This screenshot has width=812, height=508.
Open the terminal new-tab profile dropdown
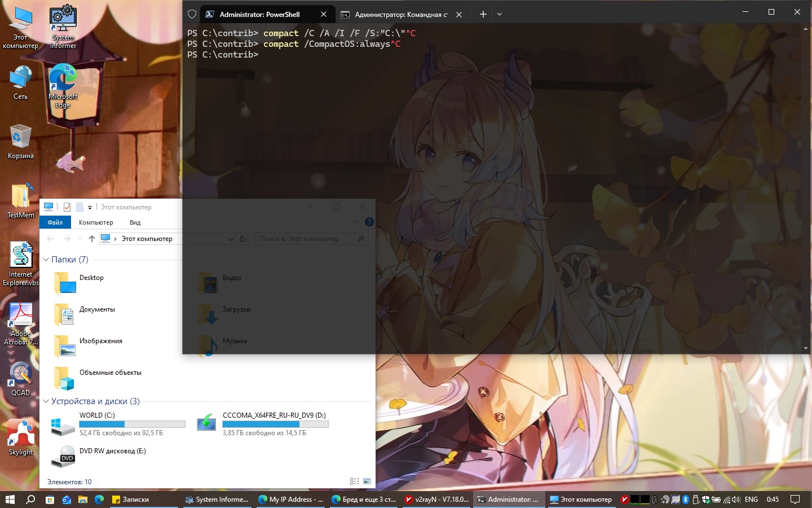pyautogui.click(x=500, y=14)
